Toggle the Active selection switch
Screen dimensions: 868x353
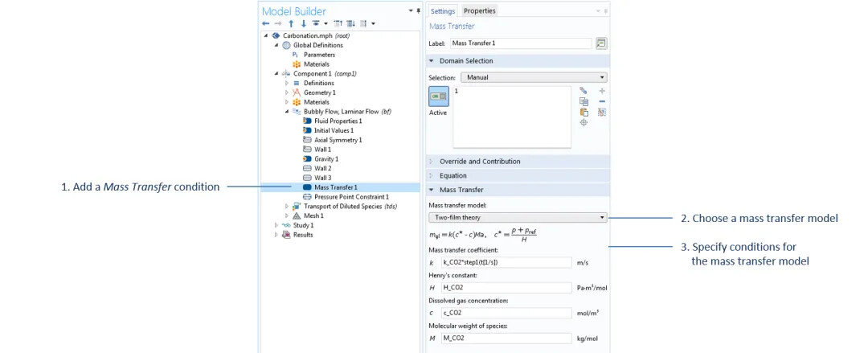click(x=438, y=96)
